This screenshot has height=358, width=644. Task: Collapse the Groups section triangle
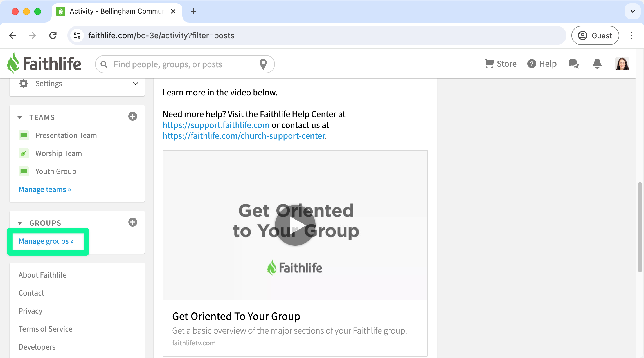(x=20, y=223)
